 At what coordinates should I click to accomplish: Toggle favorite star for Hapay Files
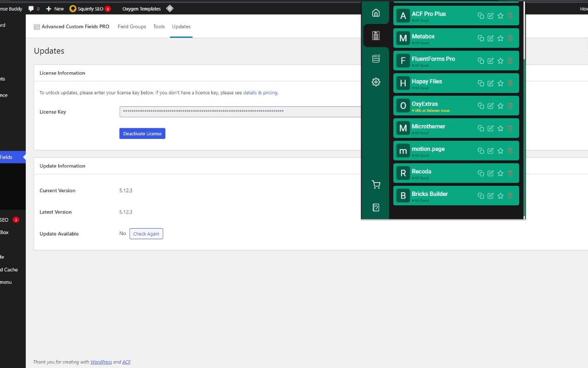(x=500, y=83)
